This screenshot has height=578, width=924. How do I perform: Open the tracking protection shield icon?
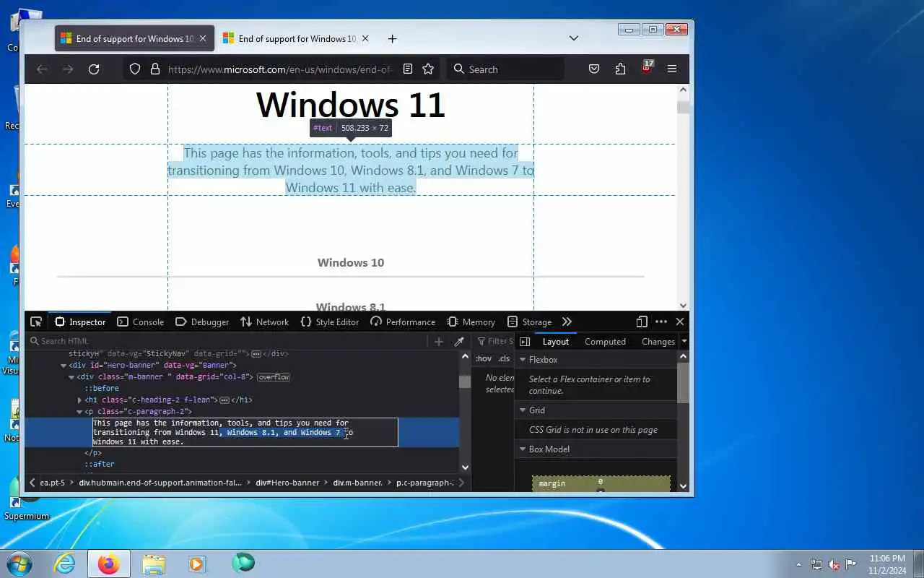pos(135,69)
